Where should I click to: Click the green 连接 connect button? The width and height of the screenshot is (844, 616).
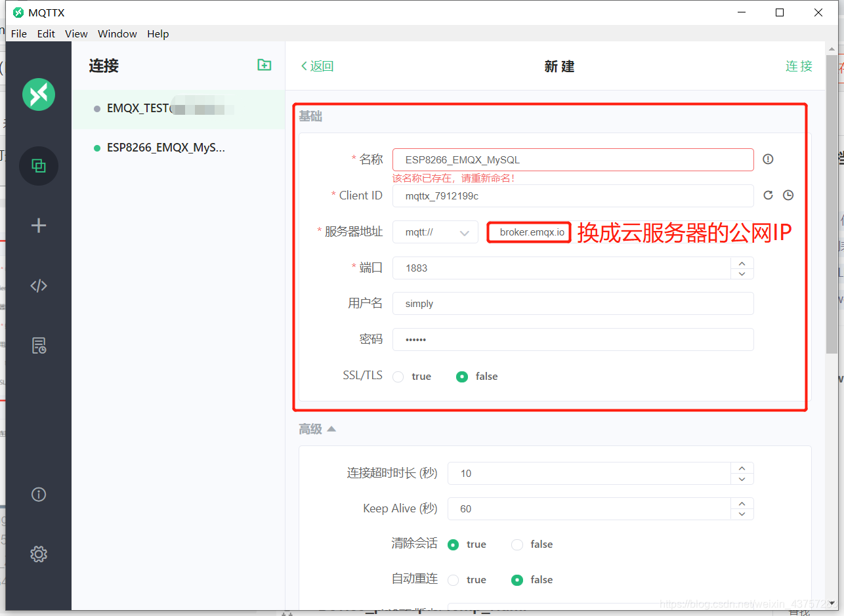799,66
